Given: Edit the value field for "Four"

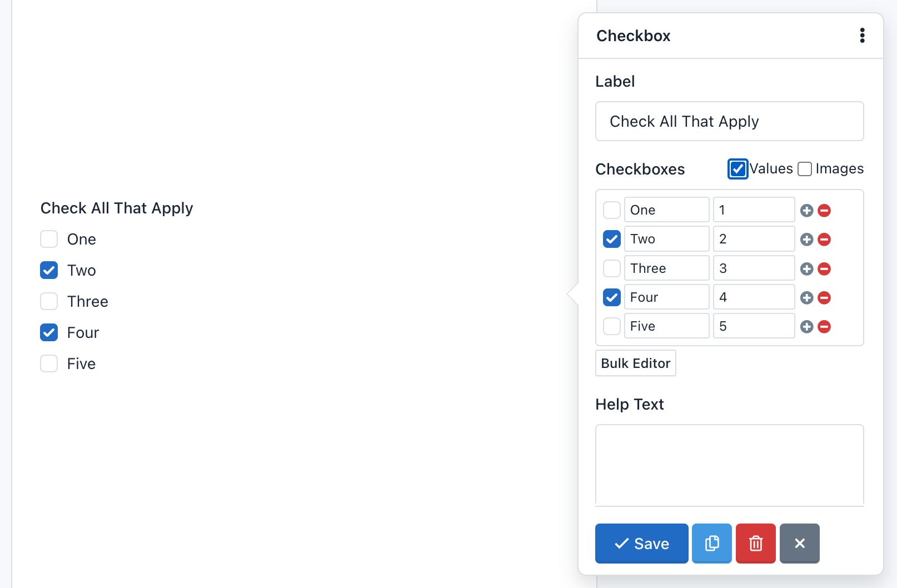Looking at the screenshot, I should pos(754,297).
